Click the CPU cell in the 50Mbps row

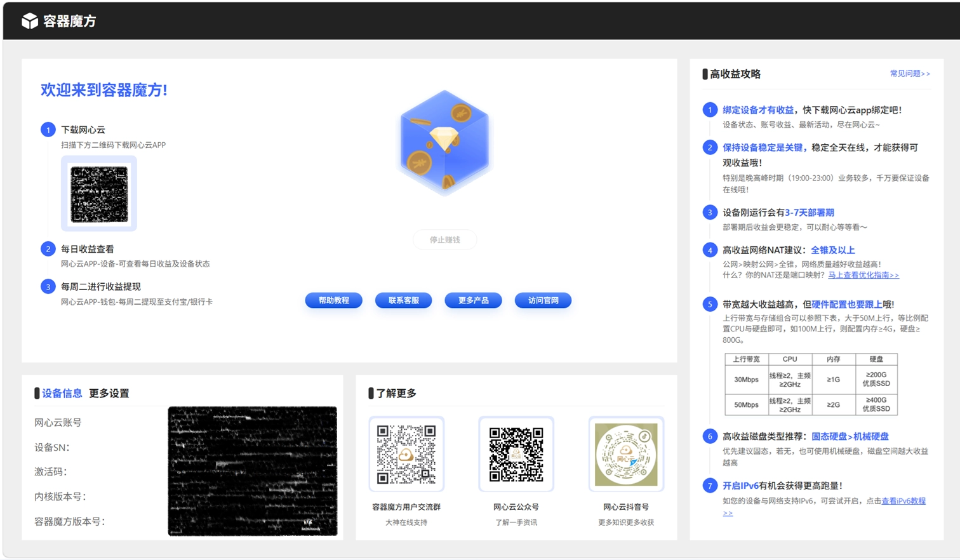pyautogui.click(x=790, y=405)
